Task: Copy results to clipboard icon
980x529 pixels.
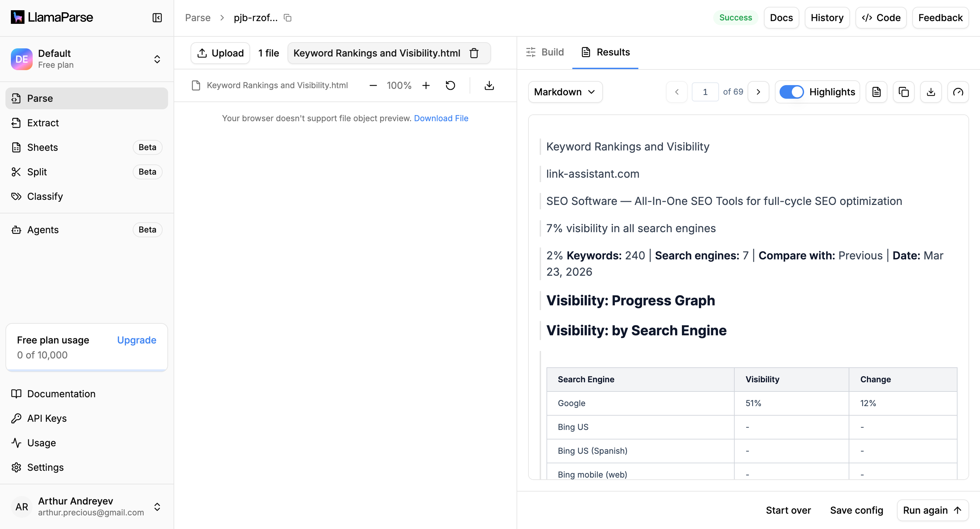Action: pyautogui.click(x=903, y=92)
